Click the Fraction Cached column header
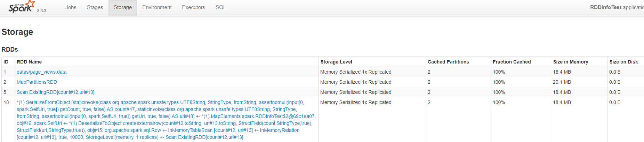The height and width of the screenshot is (142, 644). 512,62
